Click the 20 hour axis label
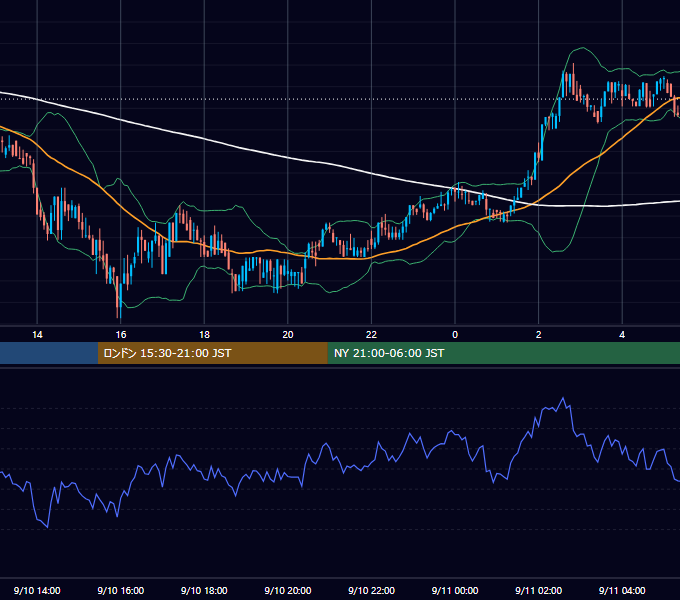The width and height of the screenshot is (680, 600). [288, 335]
